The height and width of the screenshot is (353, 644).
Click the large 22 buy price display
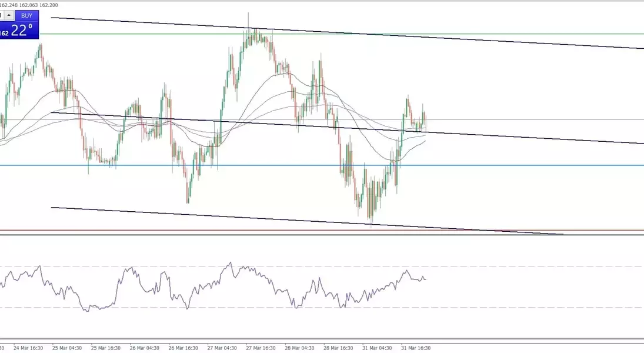tap(21, 31)
